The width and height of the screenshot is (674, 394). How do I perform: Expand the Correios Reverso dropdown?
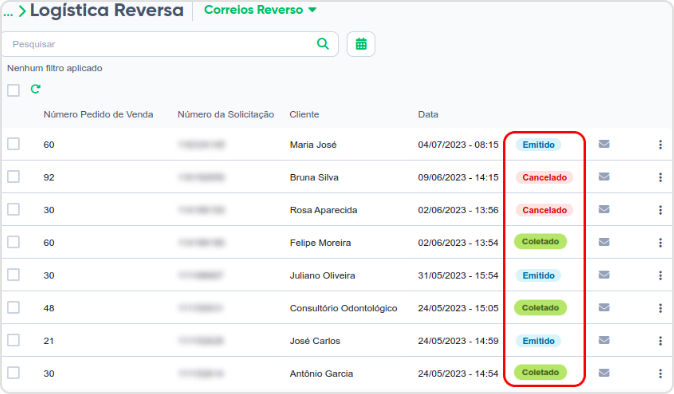(x=260, y=10)
